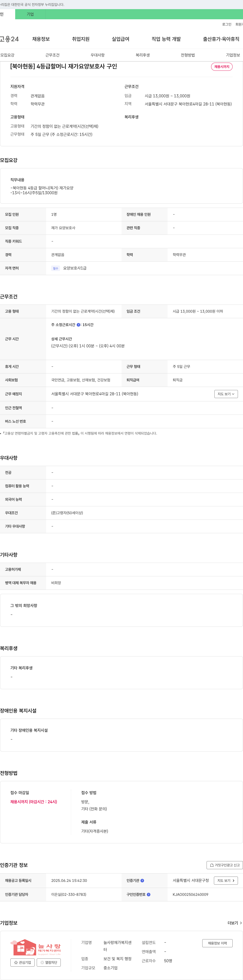Jump to the 모집요강 section tab
The image size is (243, 980).
7,55
